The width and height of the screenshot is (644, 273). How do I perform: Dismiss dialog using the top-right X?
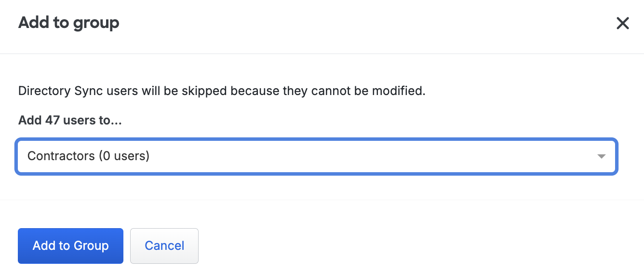click(623, 23)
